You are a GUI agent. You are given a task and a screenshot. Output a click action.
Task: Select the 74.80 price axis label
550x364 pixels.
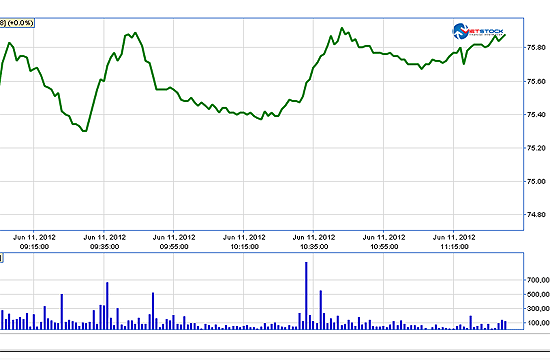click(536, 214)
